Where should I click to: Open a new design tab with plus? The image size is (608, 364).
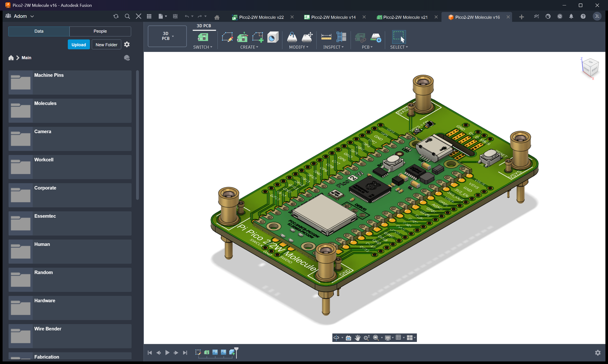522,17
